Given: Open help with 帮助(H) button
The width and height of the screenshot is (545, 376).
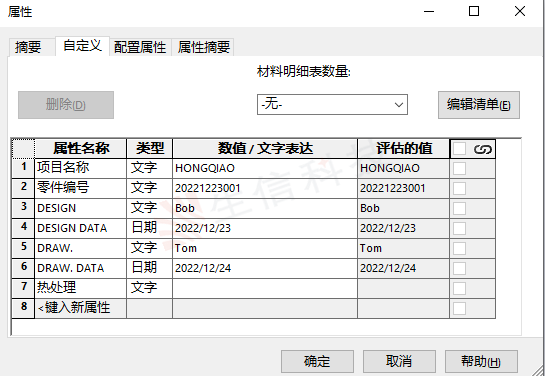Looking at the screenshot, I should click(x=481, y=361).
